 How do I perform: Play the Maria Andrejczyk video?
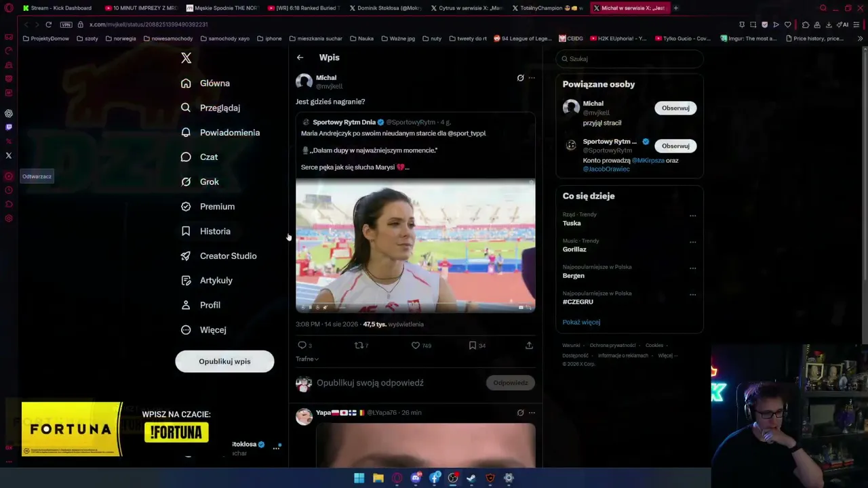tap(415, 245)
